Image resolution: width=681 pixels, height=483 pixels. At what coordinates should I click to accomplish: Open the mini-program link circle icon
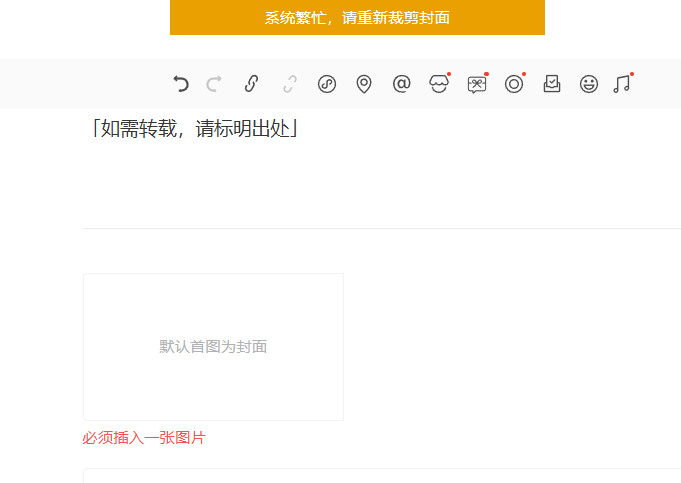tap(327, 84)
